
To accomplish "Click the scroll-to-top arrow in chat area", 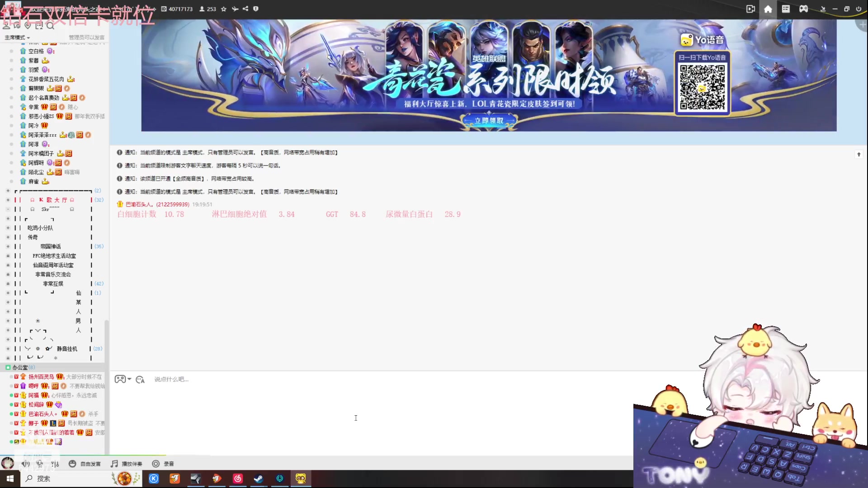I will (x=859, y=155).
